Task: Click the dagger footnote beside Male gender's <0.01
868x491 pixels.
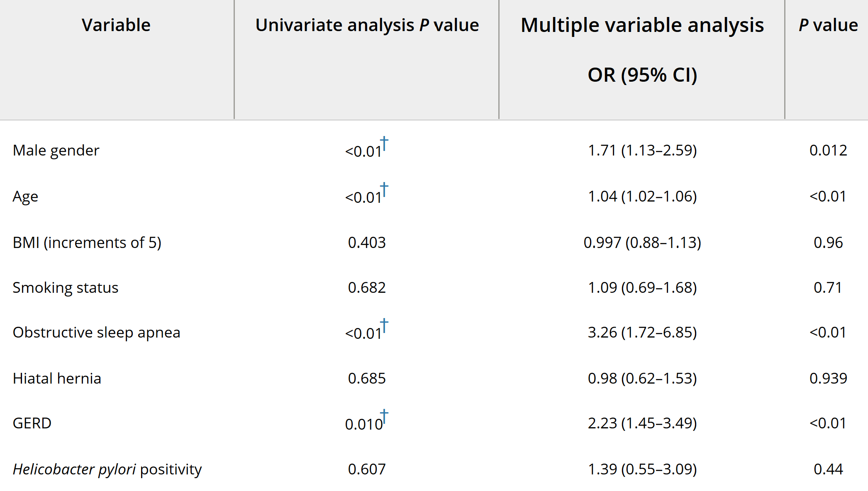Action: click(x=384, y=143)
